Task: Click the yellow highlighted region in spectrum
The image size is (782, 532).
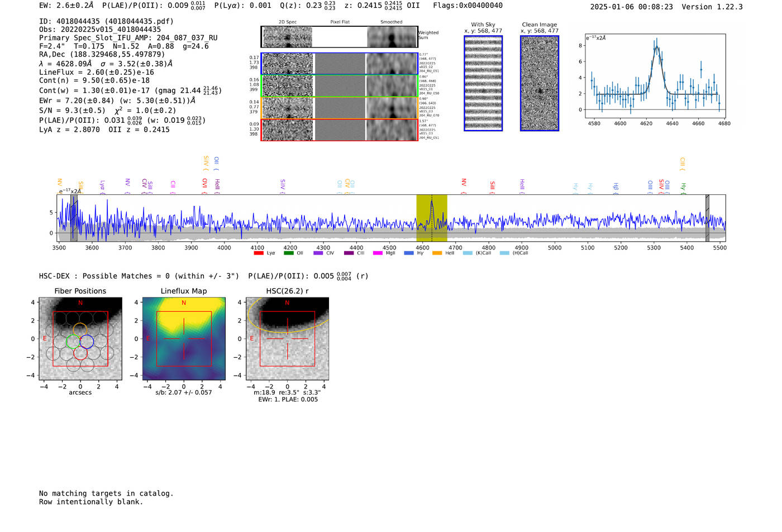Action: click(x=432, y=218)
